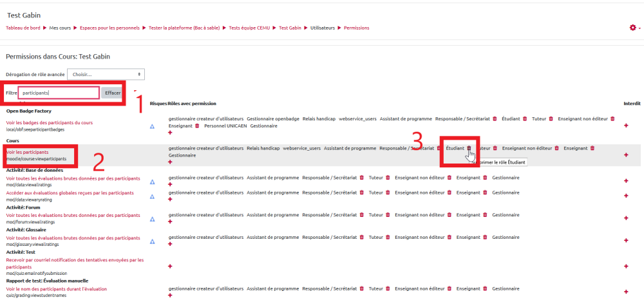Remove Enseignant from the 'Évaluation manuelle' row
644x300 pixels.
click(x=485, y=289)
